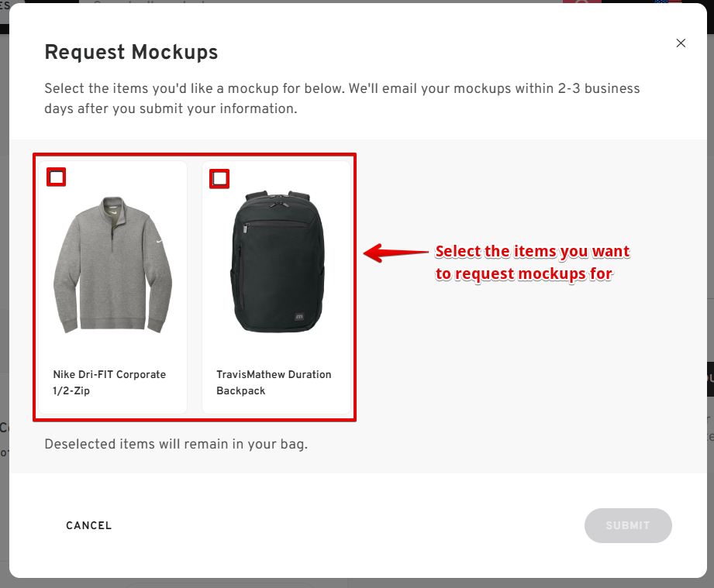The image size is (714, 588).
Task: Close the Request Mockups dialog
Action: 681,43
